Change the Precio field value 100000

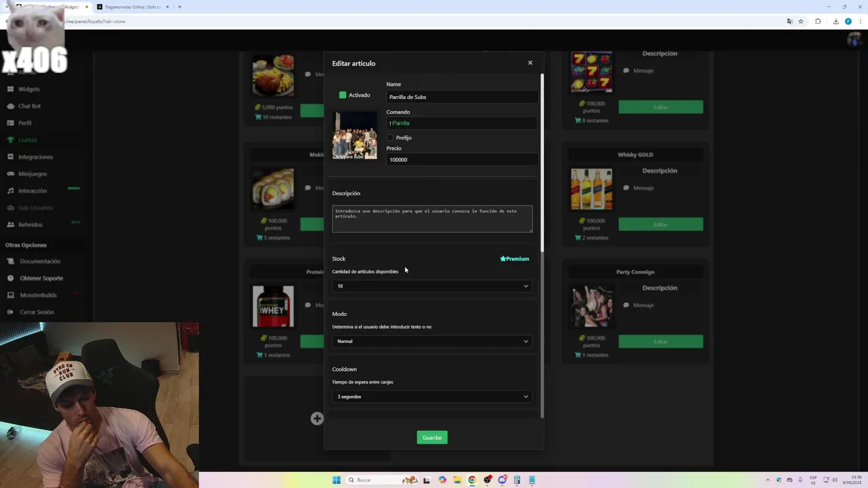click(462, 160)
